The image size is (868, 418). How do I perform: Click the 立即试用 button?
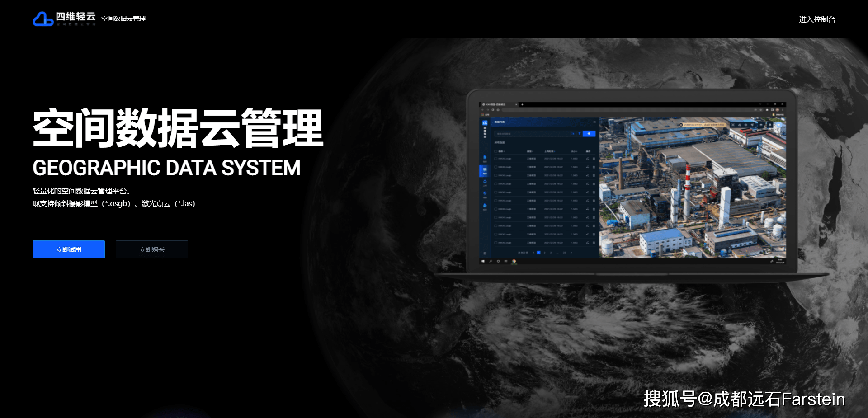pos(69,249)
